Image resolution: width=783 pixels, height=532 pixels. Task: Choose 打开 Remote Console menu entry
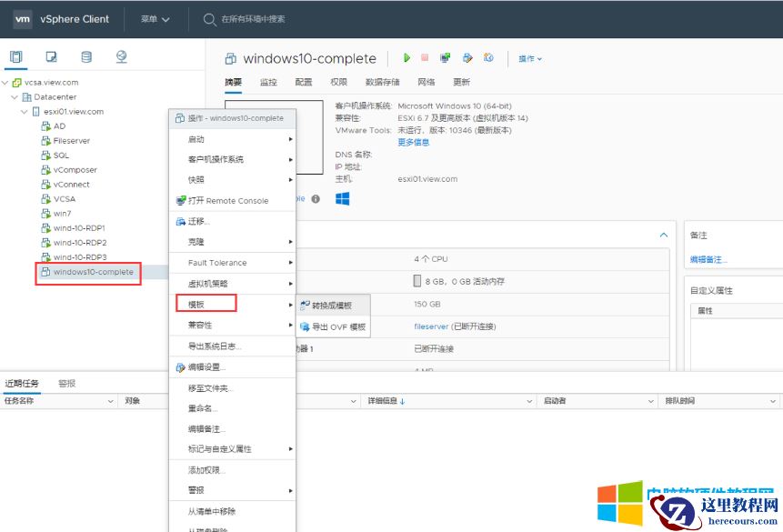pos(233,201)
